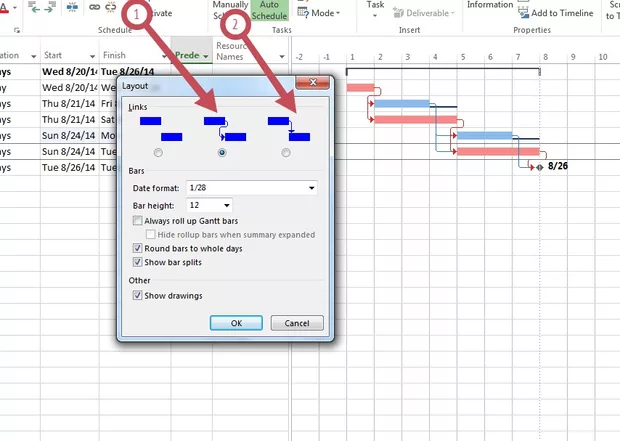
Task: Select the Tue 8/26/14 Start cell
Action: click(69, 167)
